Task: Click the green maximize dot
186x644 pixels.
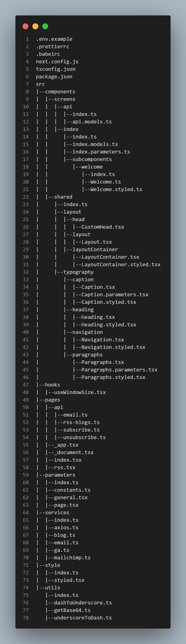Action: [45, 26]
